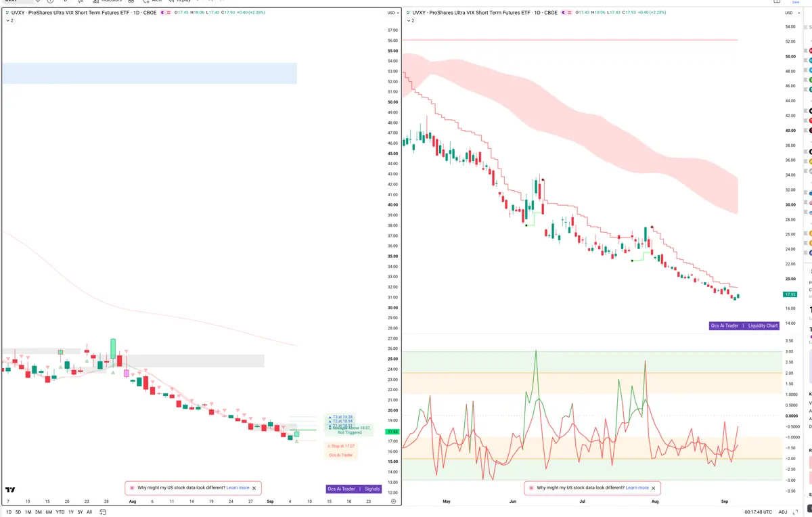Screen dimensions: 812x517
Task: Toggle ADJ adjusted data setting
Action: tap(783, 512)
